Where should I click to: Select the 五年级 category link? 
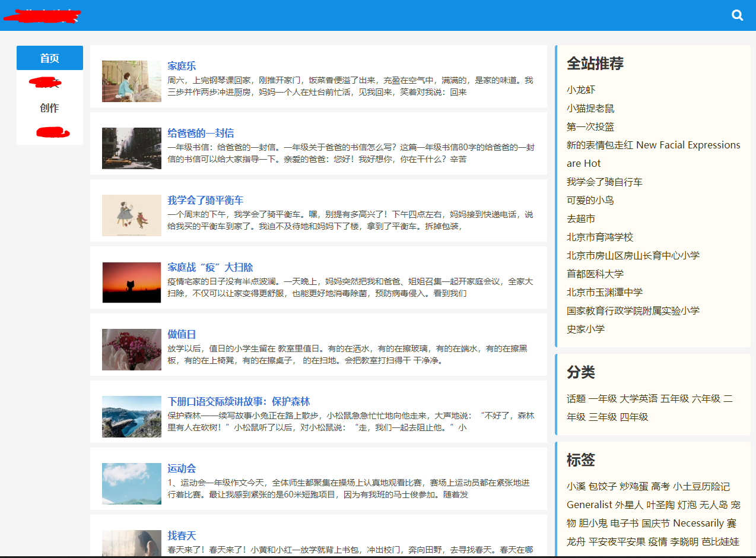pyautogui.click(x=675, y=398)
